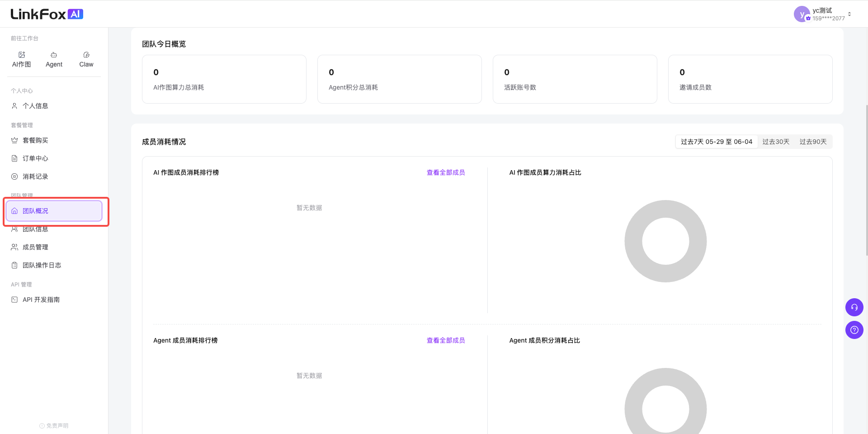Open the Claw workspace icon
The image size is (868, 434).
coord(86,55)
